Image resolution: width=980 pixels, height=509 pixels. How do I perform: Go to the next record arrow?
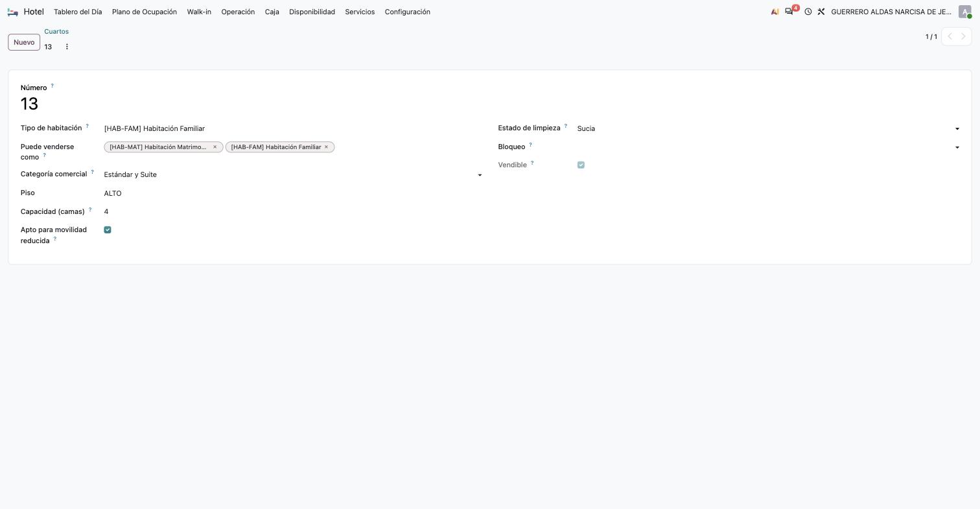tap(964, 36)
